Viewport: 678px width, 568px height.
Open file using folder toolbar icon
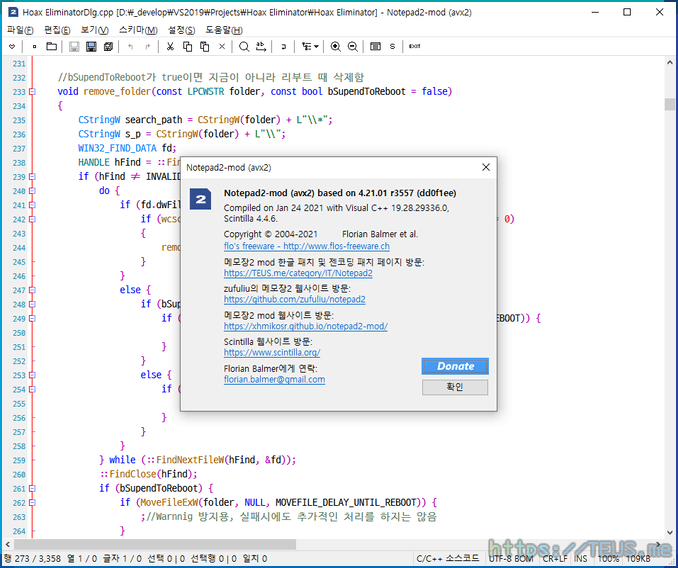[51, 46]
